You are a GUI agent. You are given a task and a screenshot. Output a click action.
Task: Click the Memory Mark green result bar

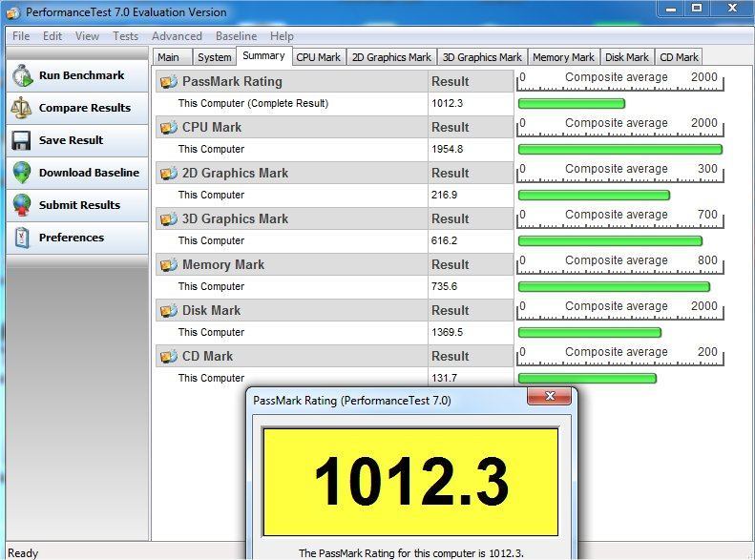point(614,287)
